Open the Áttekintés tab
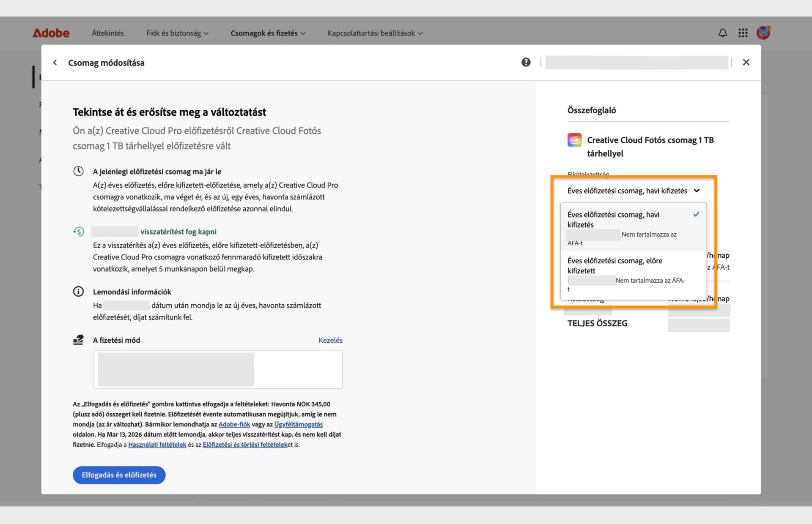The width and height of the screenshot is (812, 524). (107, 33)
